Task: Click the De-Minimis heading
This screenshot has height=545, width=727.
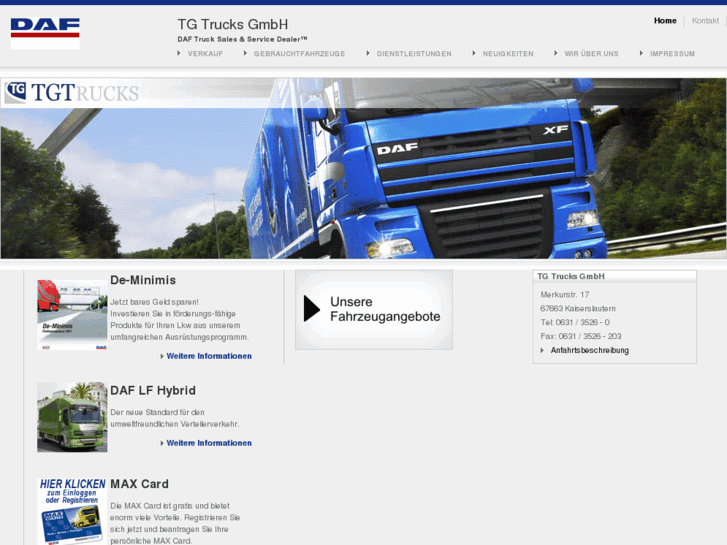Action: [x=143, y=280]
